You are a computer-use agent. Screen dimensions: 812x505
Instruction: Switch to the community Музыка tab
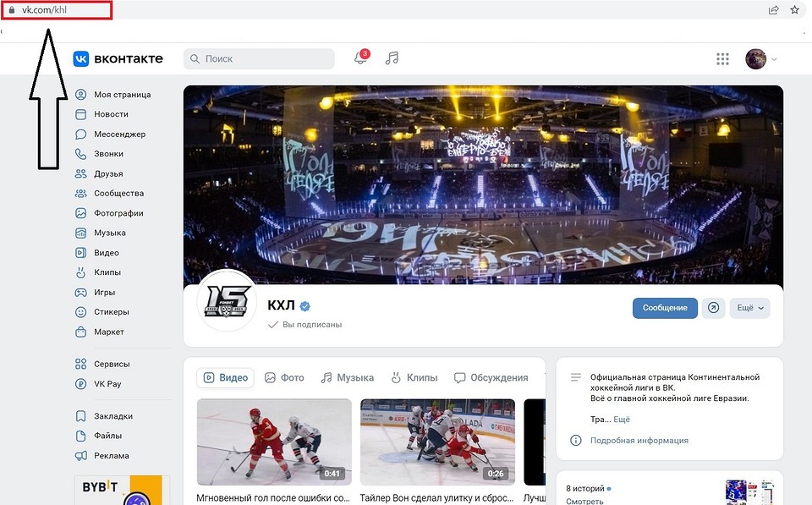click(348, 377)
